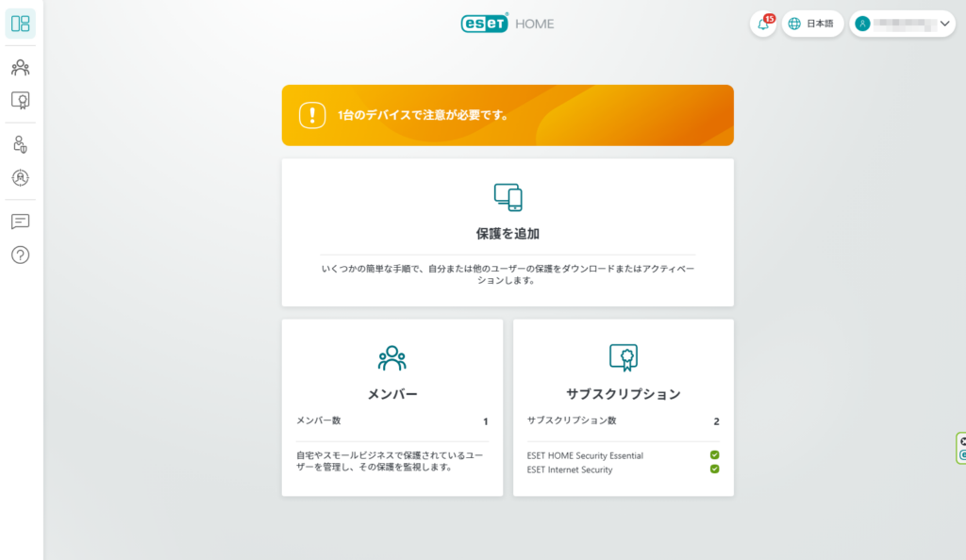966x560 pixels.
Task: Click the certificate icon in サブスクリプション card
Action: point(624,357)
